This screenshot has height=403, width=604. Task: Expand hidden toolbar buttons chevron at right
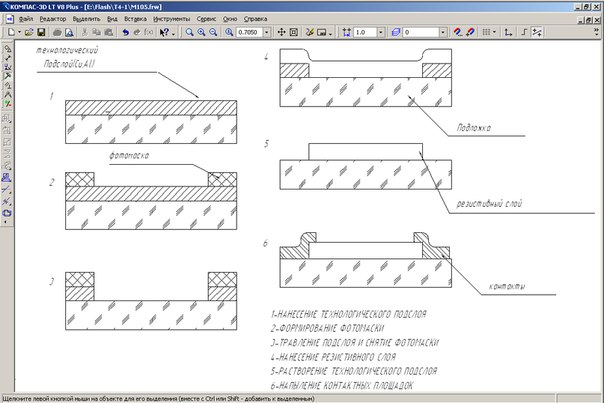pos(597,32)
